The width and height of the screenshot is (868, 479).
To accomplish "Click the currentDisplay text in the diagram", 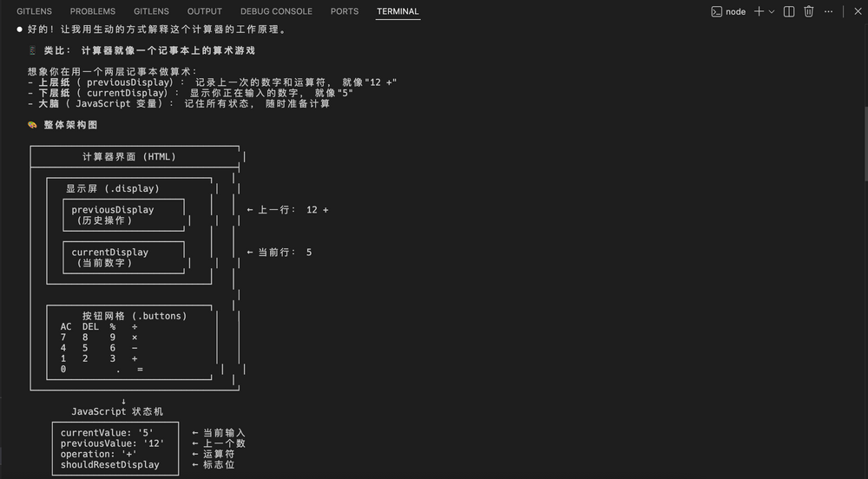I will 109,253.
